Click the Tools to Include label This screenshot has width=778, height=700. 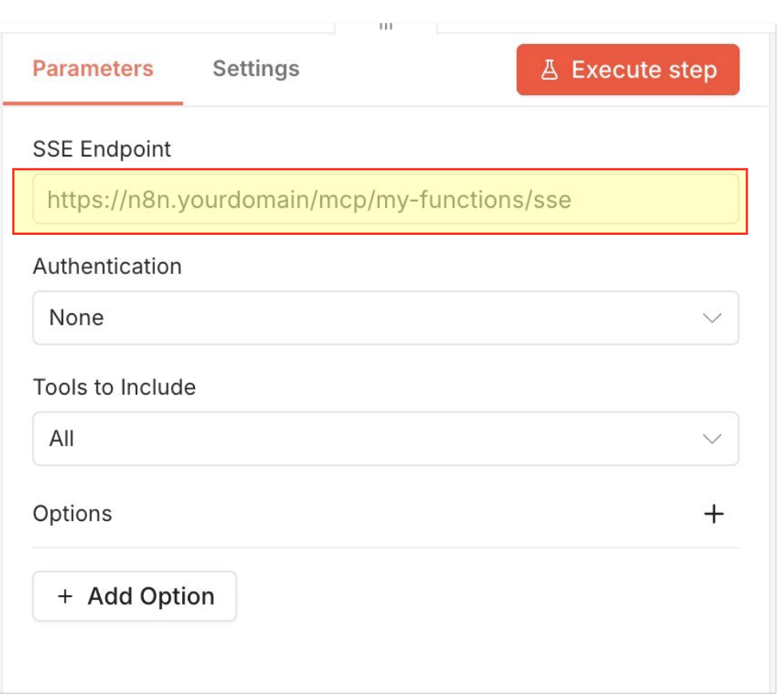pyautogui.click(x=114, y=388)
